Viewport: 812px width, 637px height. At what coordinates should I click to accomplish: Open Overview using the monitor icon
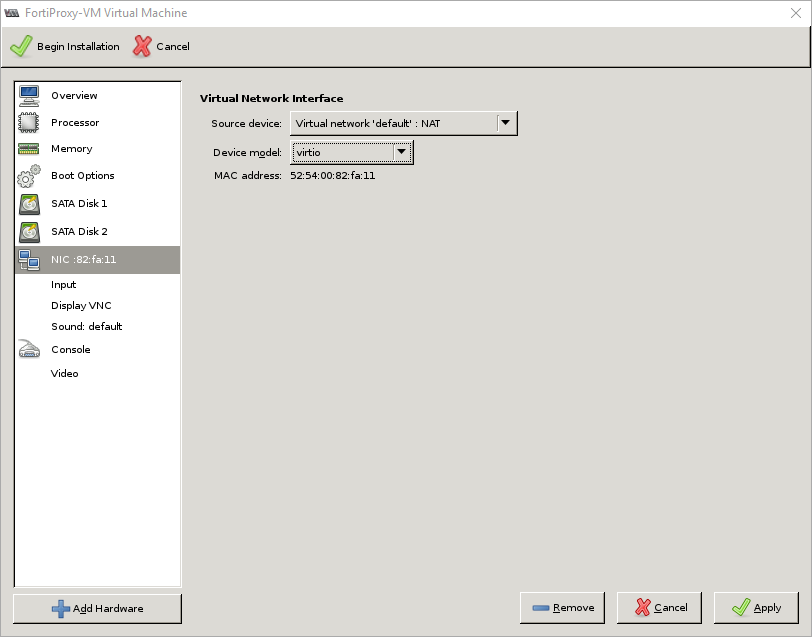(30, 95)
